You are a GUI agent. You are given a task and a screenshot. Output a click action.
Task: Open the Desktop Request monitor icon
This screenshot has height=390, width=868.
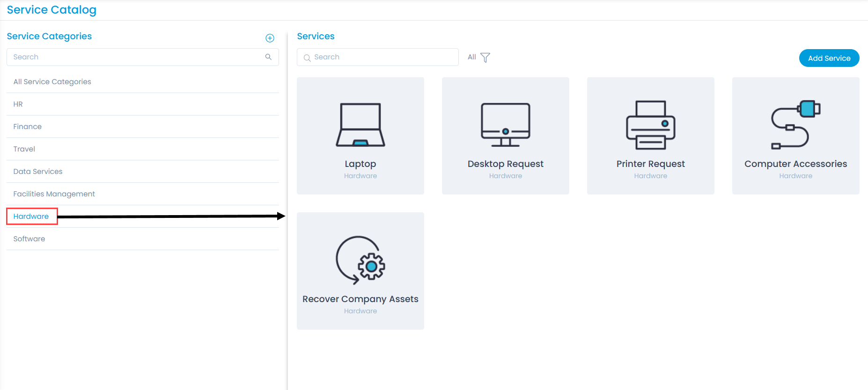click(x=505, y=125)
